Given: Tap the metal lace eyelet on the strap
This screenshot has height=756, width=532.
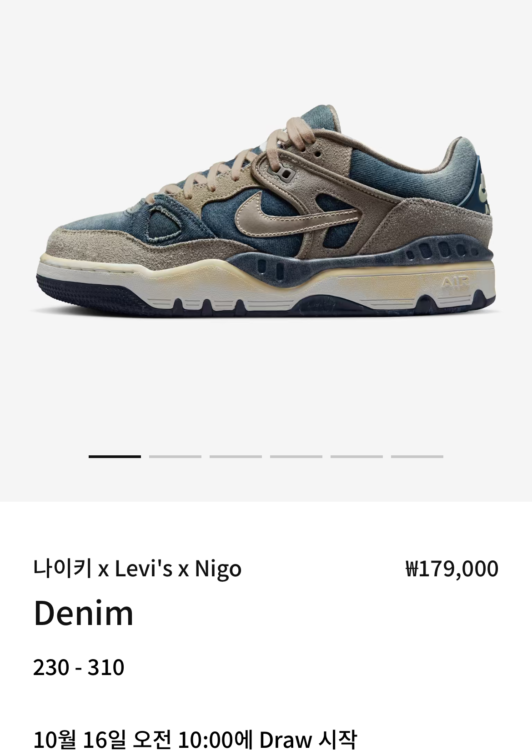Looking at the screenshot, I should [x=284, y=172].
